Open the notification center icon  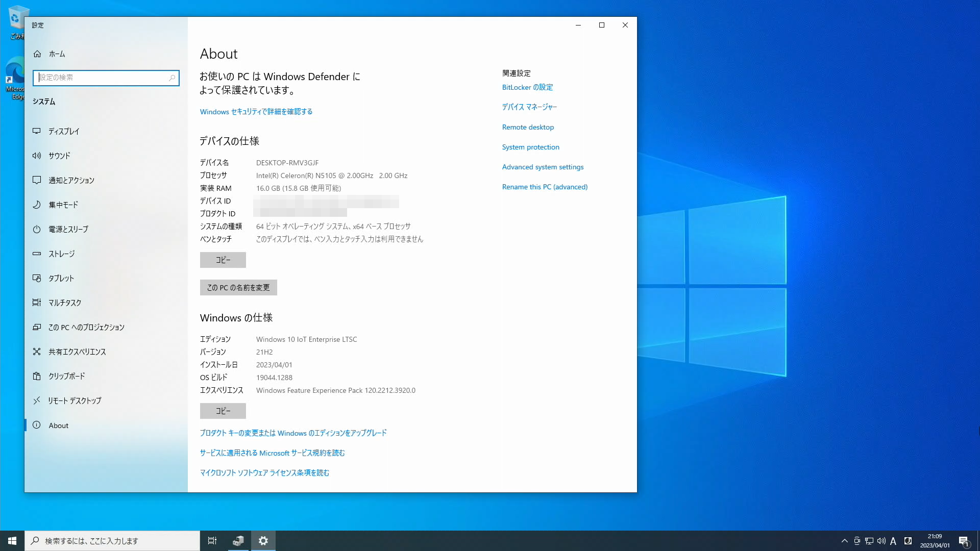964,541
